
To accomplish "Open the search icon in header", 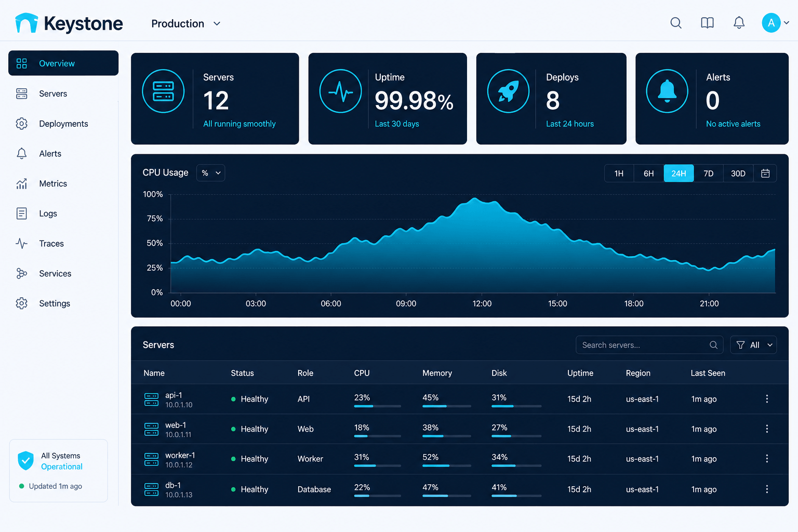I will (x=676, y=23).
